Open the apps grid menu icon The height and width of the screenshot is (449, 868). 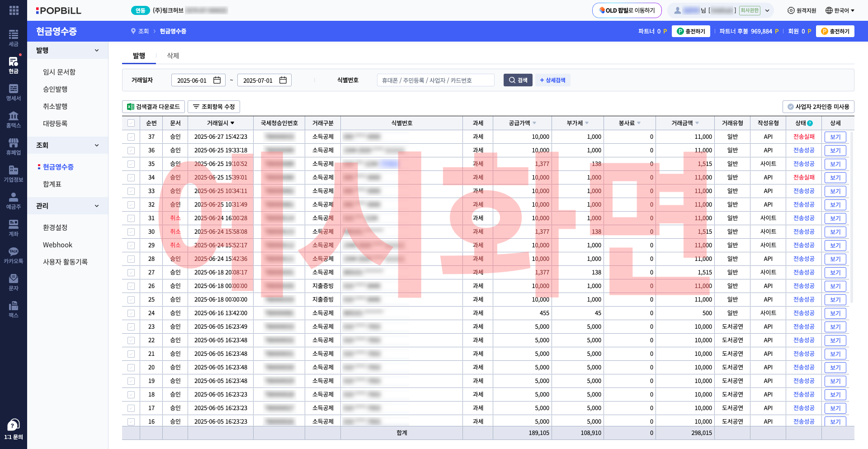pos(14,10)
